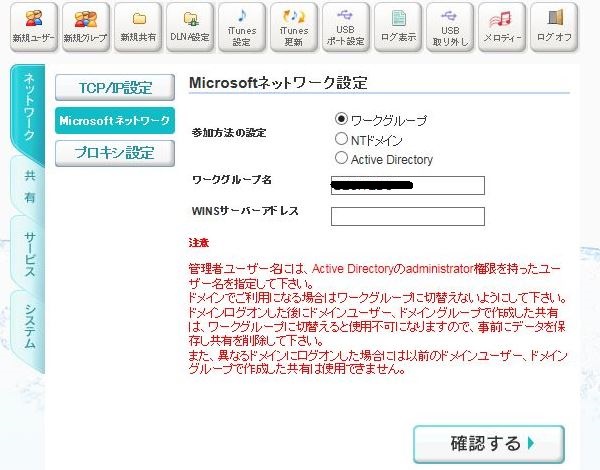Click the 確認する confirm button
Image resolution: width=600 pixels, height=470 pixels.
click(489, 444)
